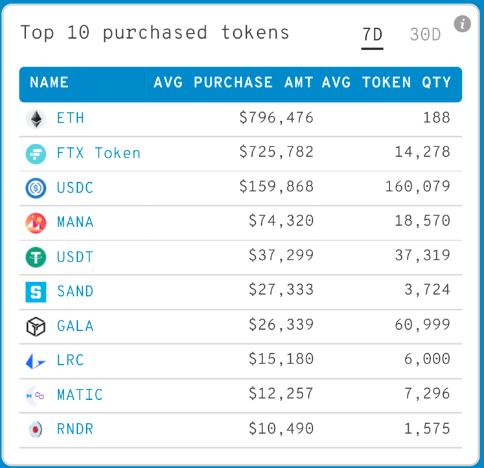
Task: Open the FTX Token link
Action: tap(99, 153)
